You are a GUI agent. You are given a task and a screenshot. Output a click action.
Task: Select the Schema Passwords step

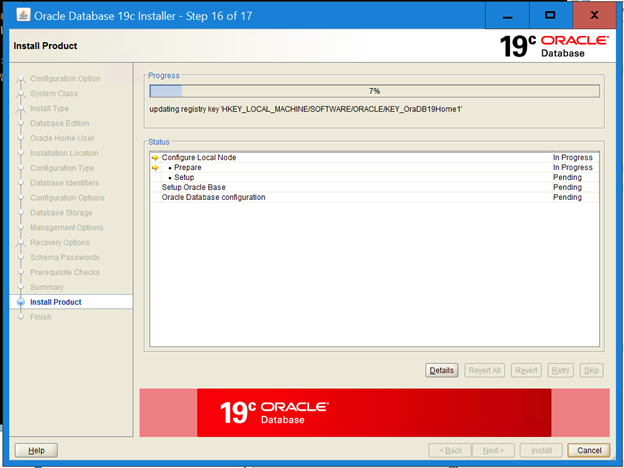(65, 257)
